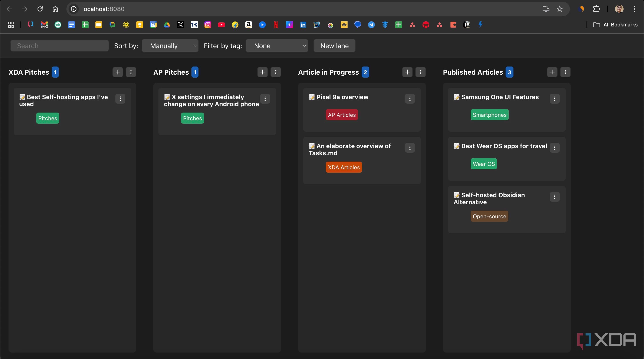The width and height of the screenshot is (644, 359).
Task: Open the Telegram bookmark
Action: click(x=371, y=25)
